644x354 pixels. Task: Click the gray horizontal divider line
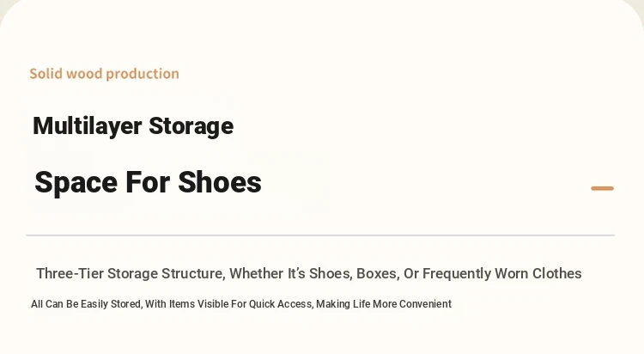tap(320, 235)
